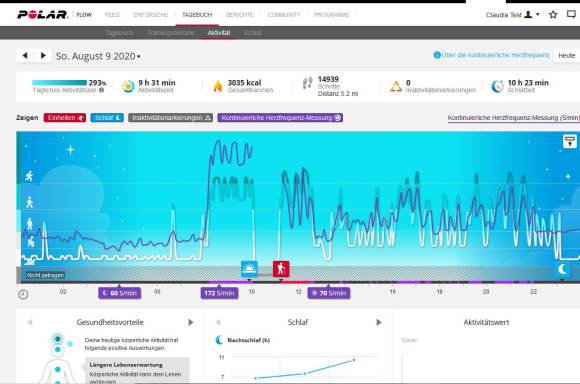This screenshot has width=580, height=384.
Task: Click the sunrise wake-up marker icon
Action: coord(249,269)
